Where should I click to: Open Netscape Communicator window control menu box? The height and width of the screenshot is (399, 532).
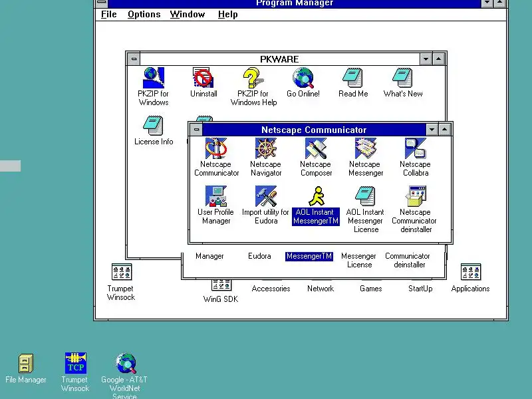(196, 130)
